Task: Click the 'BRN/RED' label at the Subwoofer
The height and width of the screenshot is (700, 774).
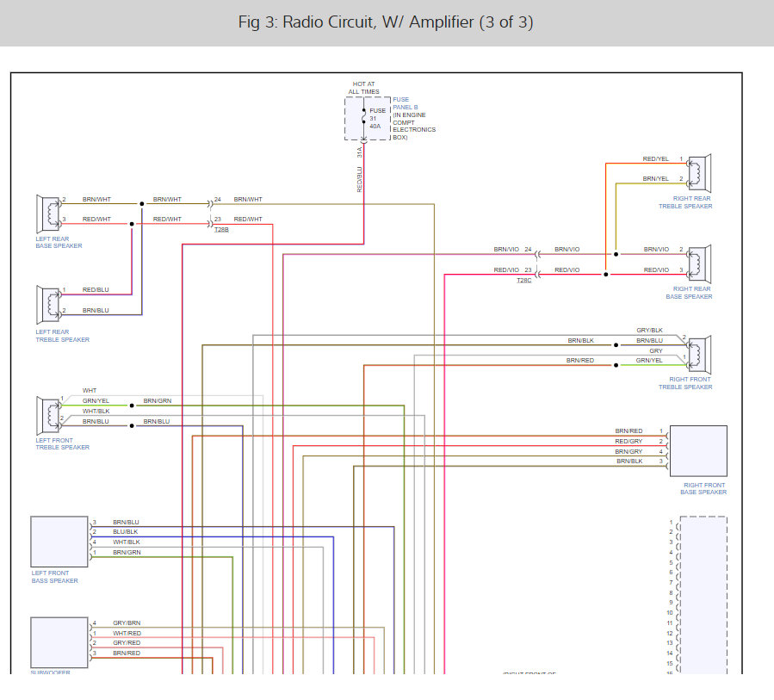Action: pos(127,654)
